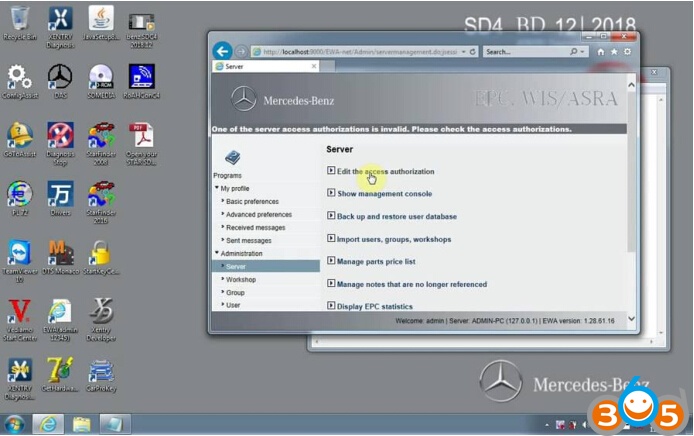The height and width of the screenshot is (436, 694).
Task: Click Show management console link
Action: tap(384, 193)
